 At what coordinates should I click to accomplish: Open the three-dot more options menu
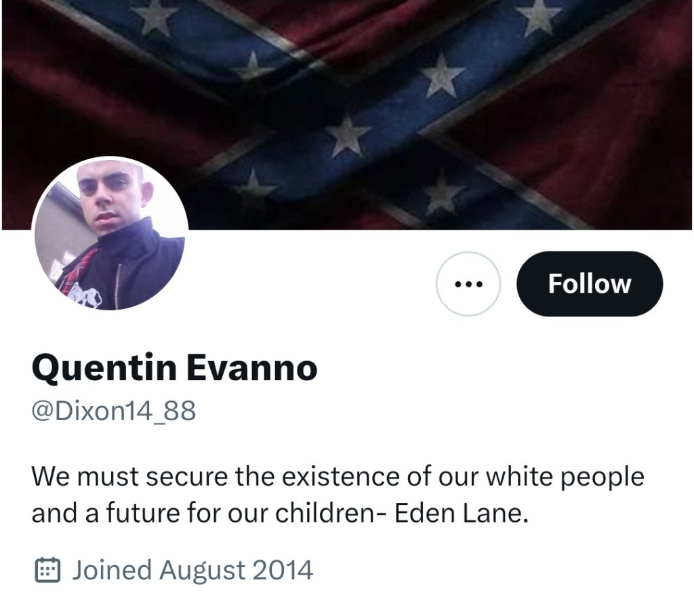point(468,284)
